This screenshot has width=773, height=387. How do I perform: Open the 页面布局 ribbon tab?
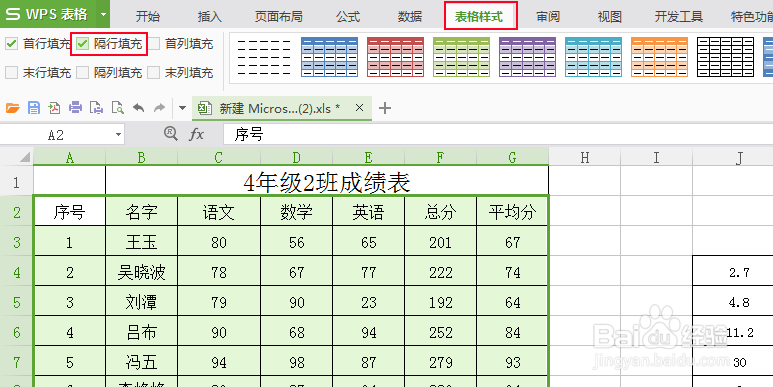[279, 16]
